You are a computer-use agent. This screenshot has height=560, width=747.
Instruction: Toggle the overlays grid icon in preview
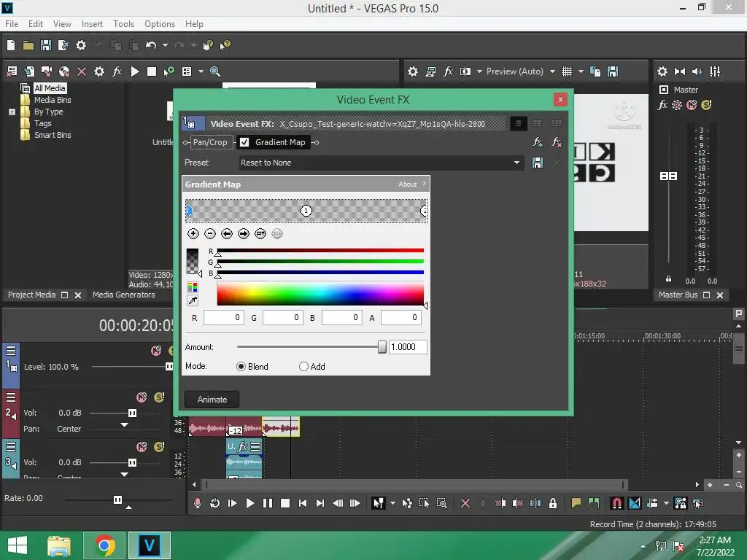[566, 71]
